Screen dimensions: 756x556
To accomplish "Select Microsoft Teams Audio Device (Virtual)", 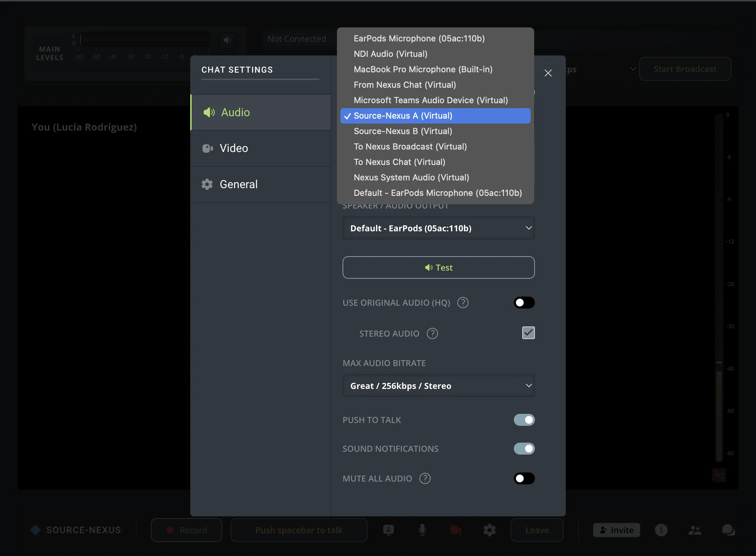I will (x=435, y=100).
